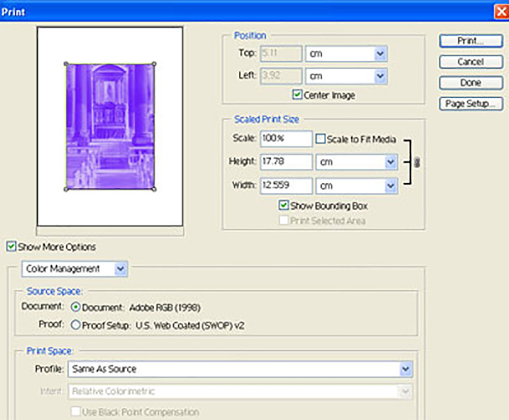
Task: Click bottom-right bounding box handle
Action: click(x=154, y=189)
